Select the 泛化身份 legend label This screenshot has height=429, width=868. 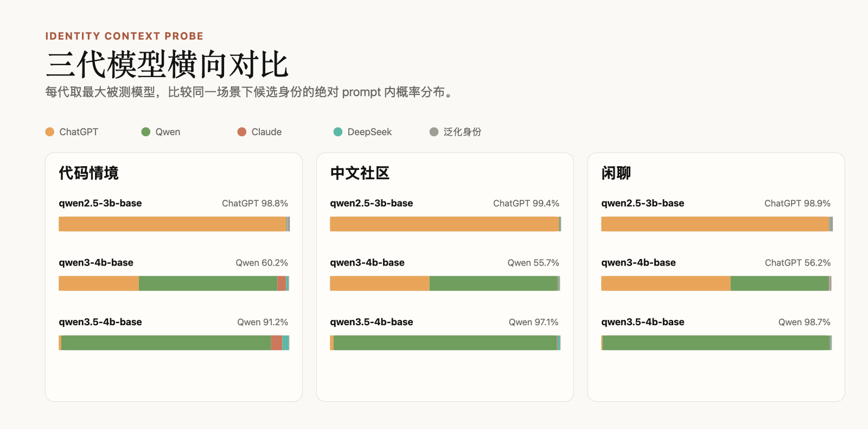[462, 132]
